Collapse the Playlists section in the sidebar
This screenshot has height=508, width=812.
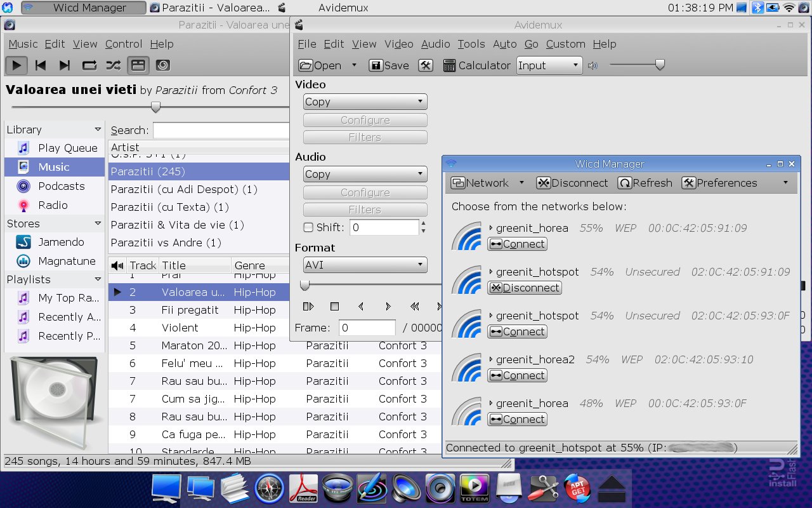point(98,279)
